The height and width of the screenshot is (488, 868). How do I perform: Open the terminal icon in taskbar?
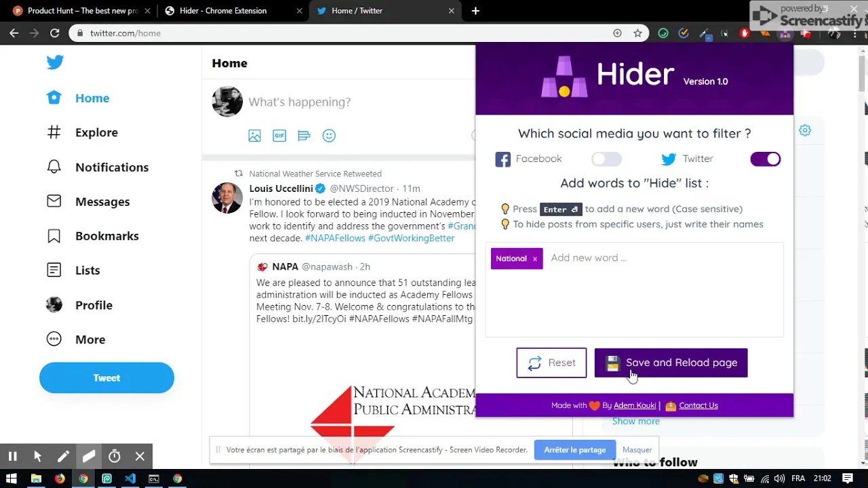(154, 479)
